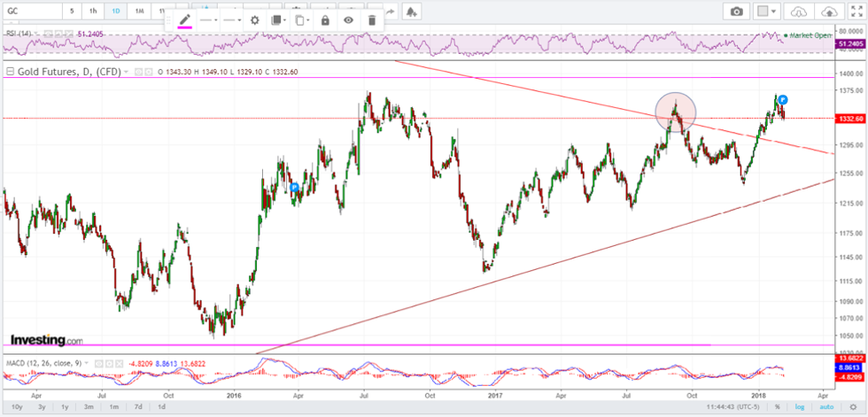
Task: Add an alert with the bell icon
Action: [411, 12]
